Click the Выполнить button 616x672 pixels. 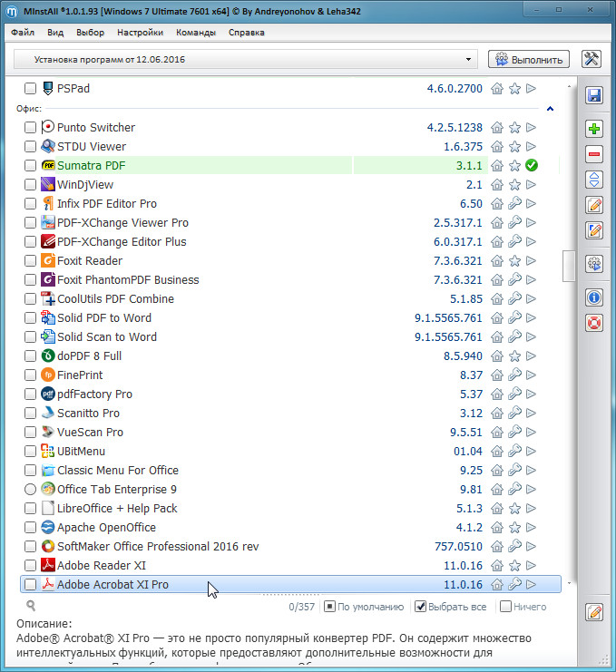pos(529,59)
